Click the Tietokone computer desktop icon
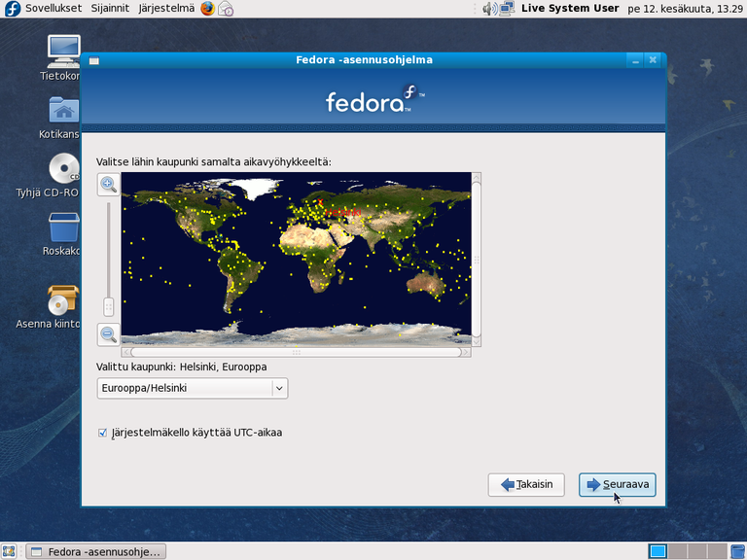Viewport: 747px width, 560px height. (64, 52)
